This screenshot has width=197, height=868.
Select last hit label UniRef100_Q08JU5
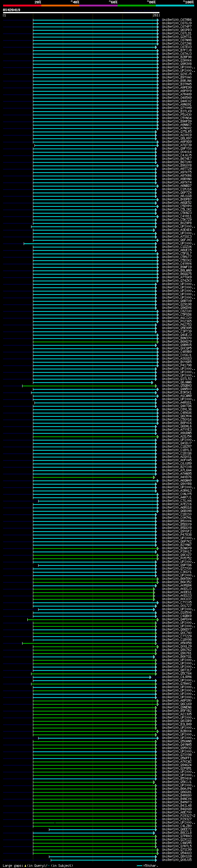(177, 860)
